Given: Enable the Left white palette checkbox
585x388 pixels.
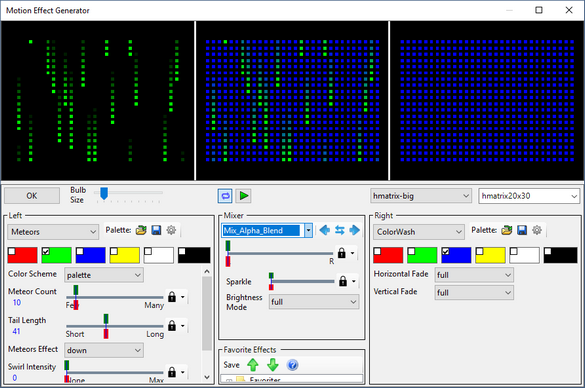Looking at the screenshot, I should tap(148, 251).
